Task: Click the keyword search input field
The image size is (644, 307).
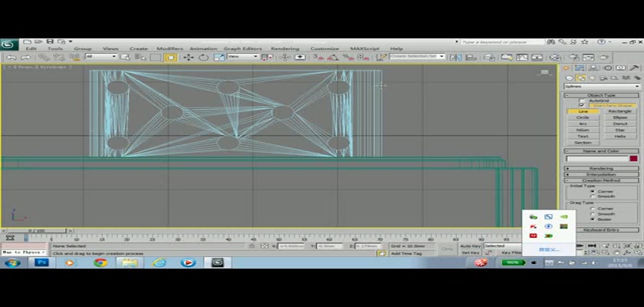Action: [502, 42]
